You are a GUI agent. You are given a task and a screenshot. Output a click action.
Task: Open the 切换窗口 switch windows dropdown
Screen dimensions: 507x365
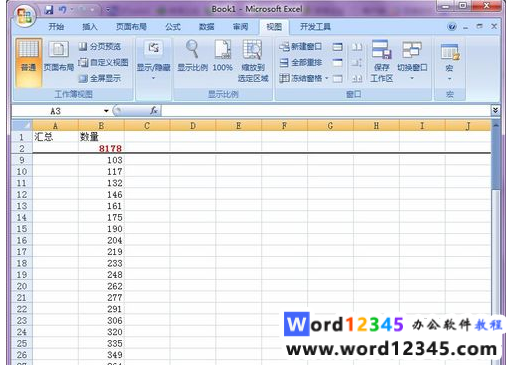(x=412, y=61)
